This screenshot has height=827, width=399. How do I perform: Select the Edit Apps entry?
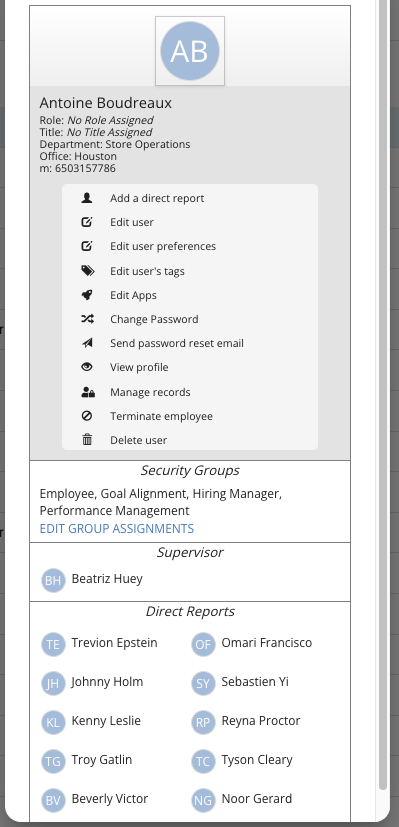(x=133, y=295)
